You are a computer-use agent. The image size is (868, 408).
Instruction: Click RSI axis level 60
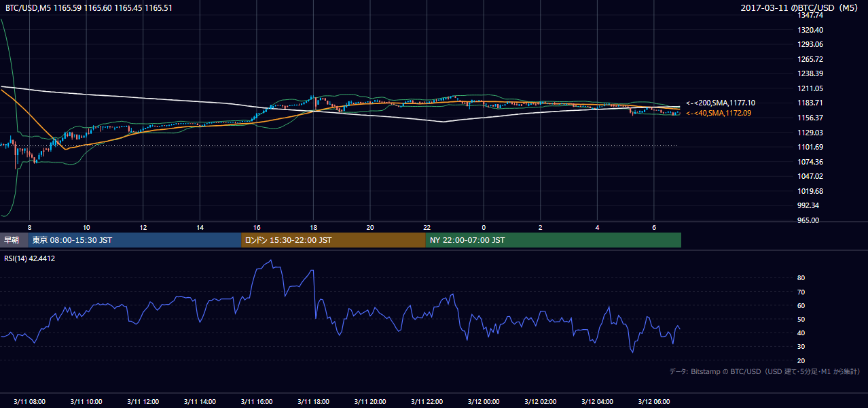(x=801, y=305)
